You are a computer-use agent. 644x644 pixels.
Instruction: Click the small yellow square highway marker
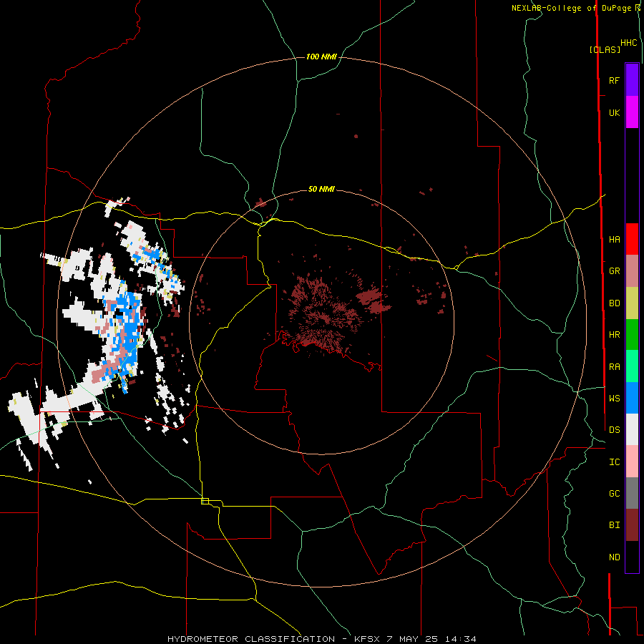[x=205, y=501]
